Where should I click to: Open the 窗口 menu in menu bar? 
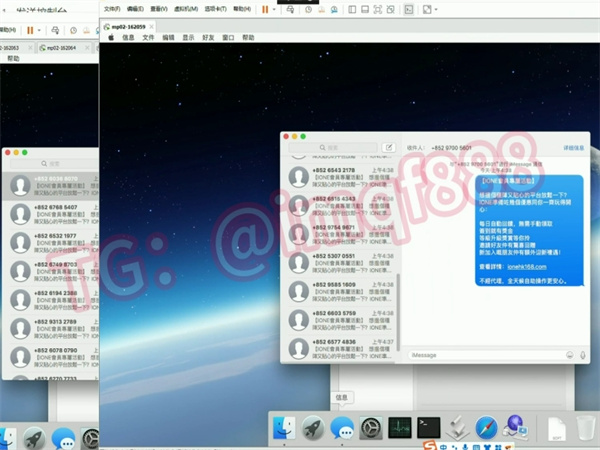228,37
